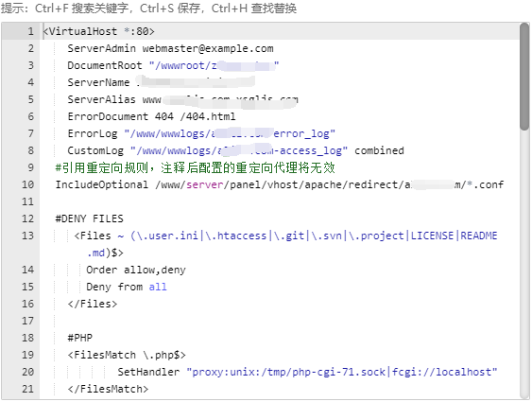Click '\.htaccess' in the Files pattern
This screenshot has height=402, width=532.
[x=236, y=236]
